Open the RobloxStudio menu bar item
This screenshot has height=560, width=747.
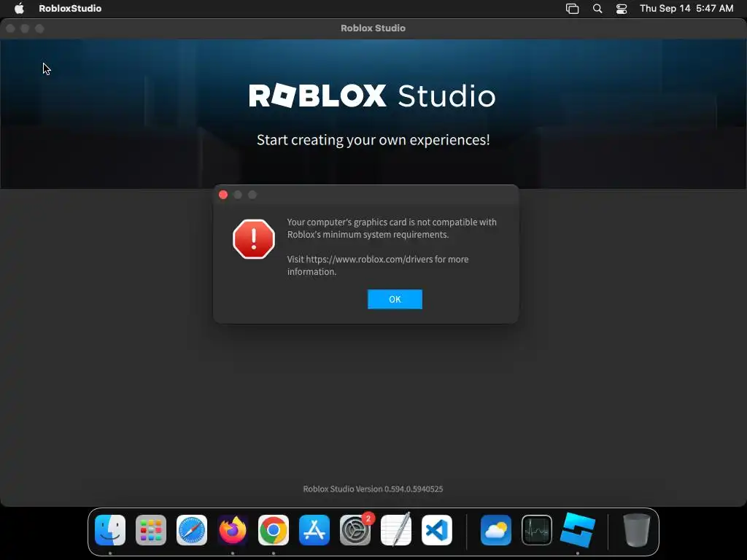pyautogui.click(x=70, y=8)
